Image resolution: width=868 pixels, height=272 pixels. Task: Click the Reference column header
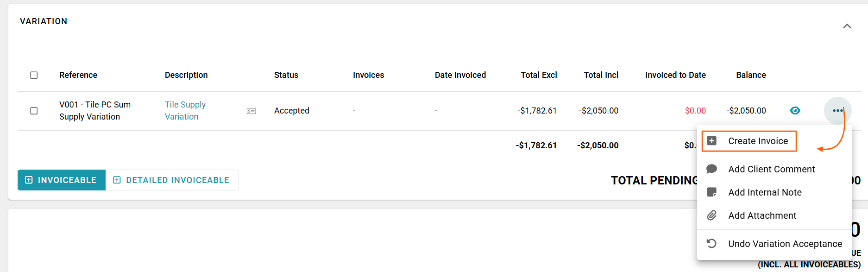[x=78, y=75]
